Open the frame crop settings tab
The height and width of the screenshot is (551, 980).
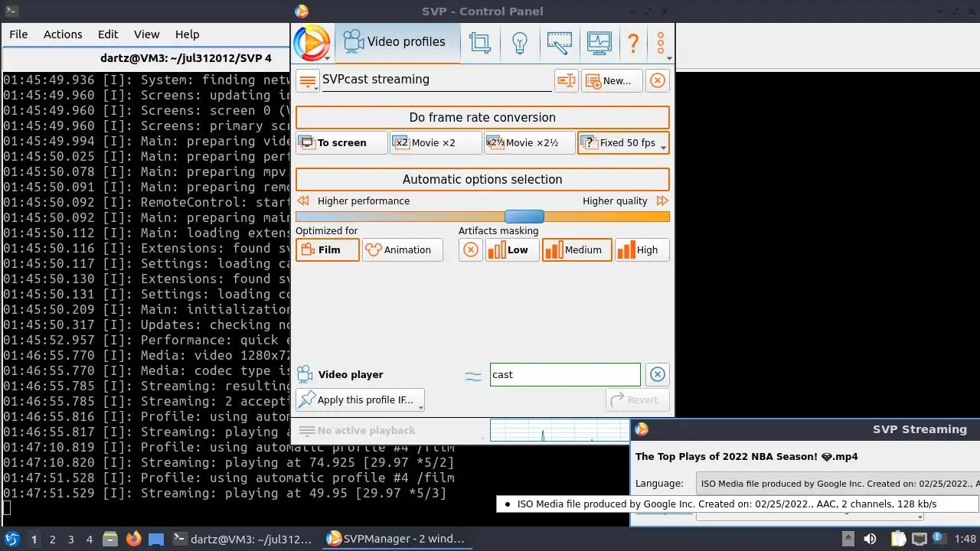480,42
